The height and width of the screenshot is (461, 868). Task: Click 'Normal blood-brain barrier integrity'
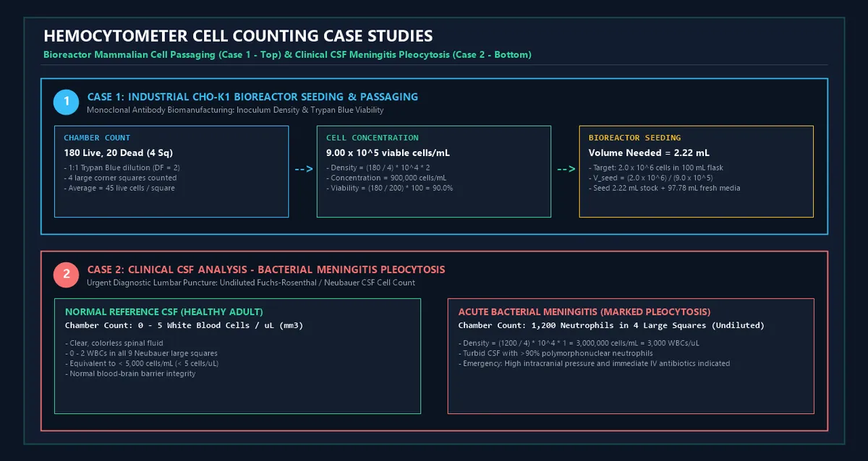pos(130,374)
